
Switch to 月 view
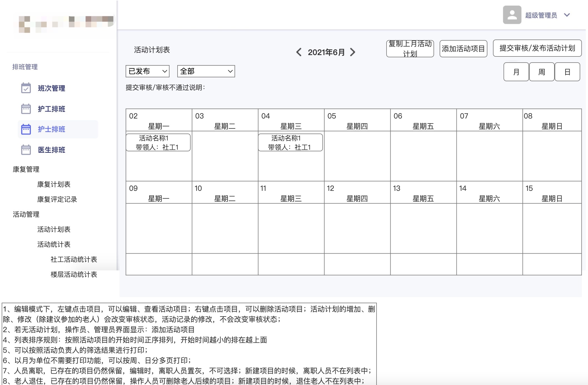516,72
